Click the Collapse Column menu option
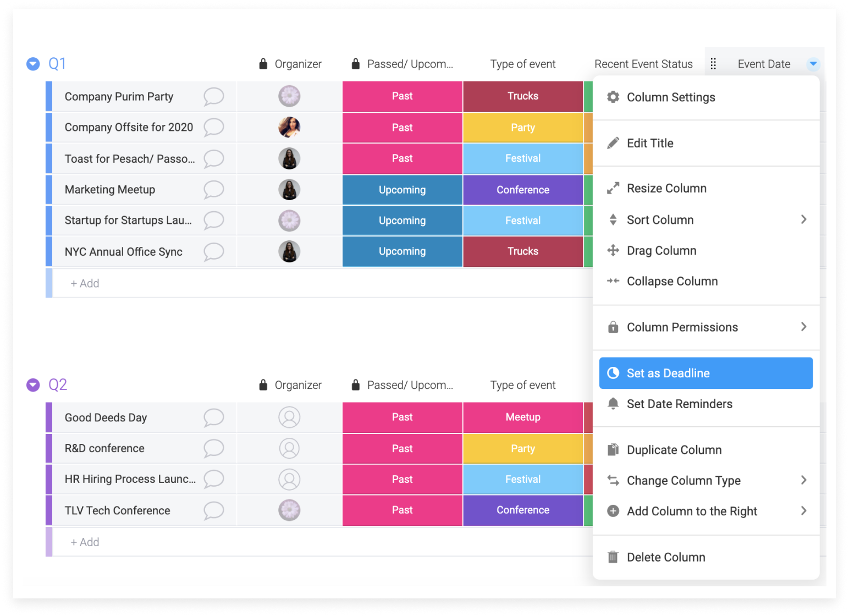849x616 pixels. (x=672, y=281)
